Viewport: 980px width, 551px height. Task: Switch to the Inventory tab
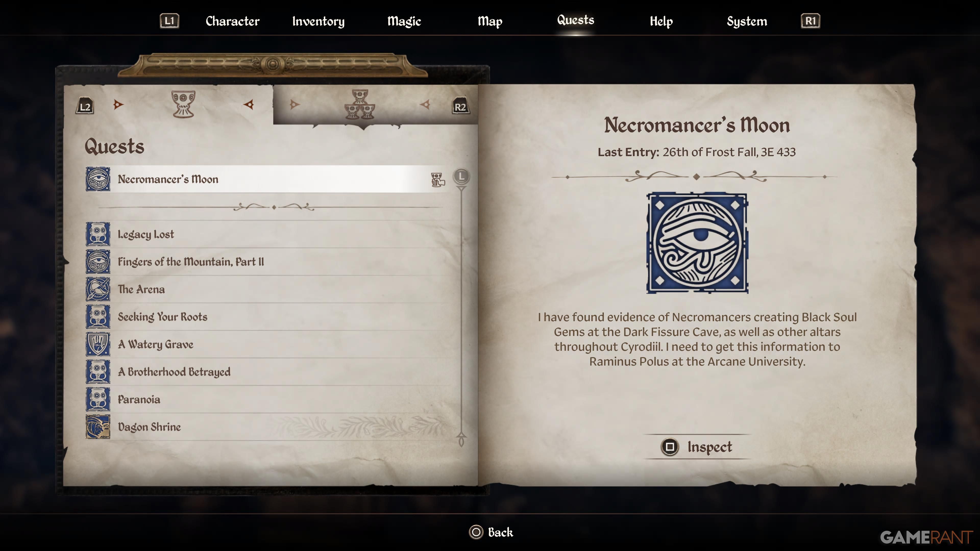[x=318, y=21]
